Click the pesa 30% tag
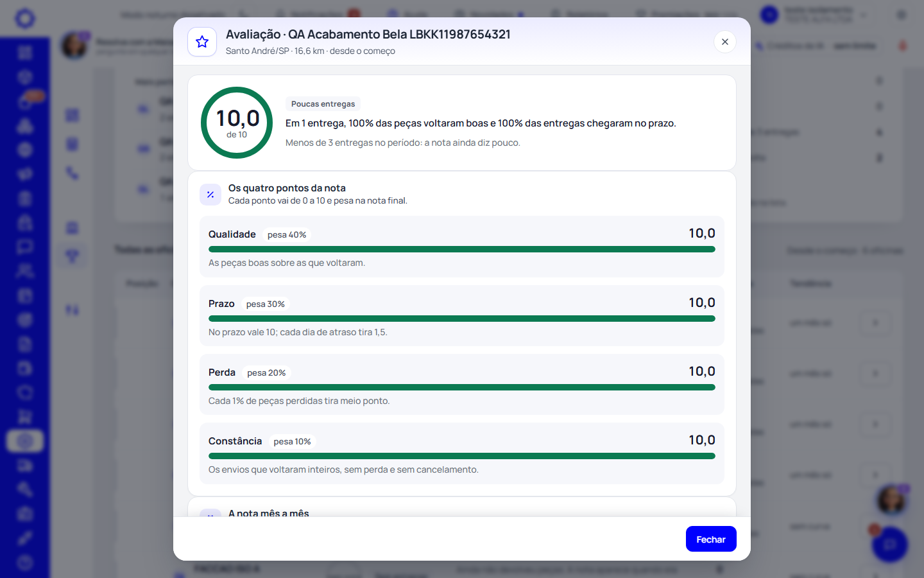Image resolution: width=924 pixels, height=578 pixels. [266, 304]
